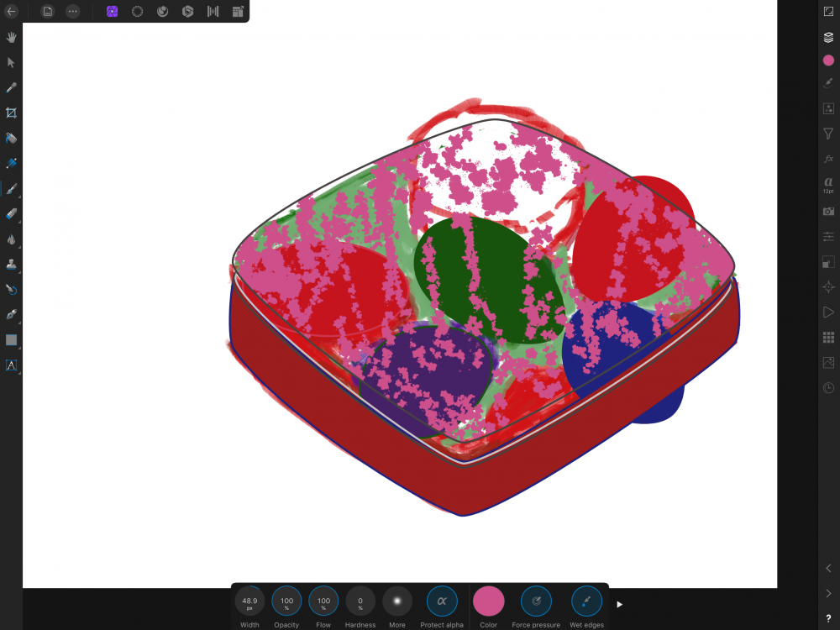Open the Filters funnel studio
Image resolution: width=840 pixels, height=630 pixels.
coord(828,134)
